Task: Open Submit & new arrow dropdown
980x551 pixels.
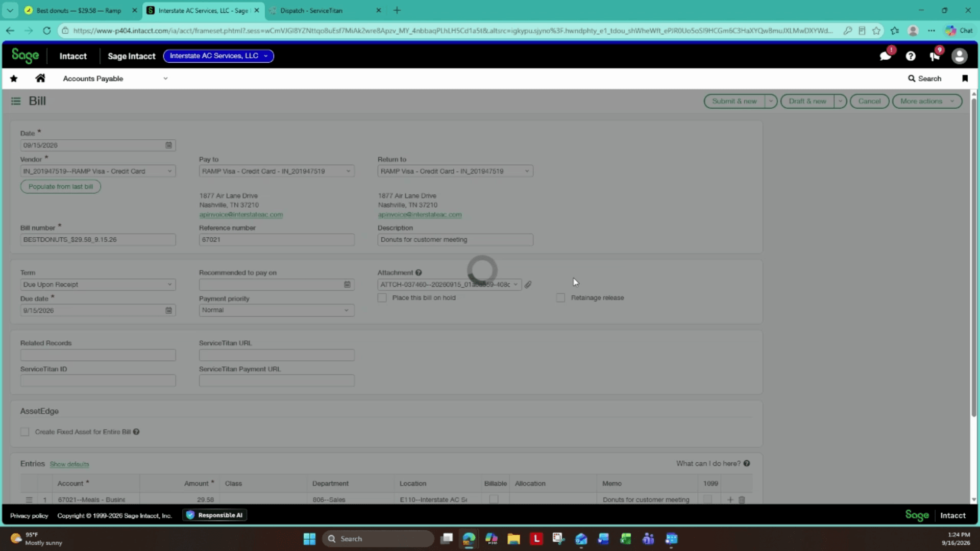Action: pyautogui.click(x=771, y=101)
